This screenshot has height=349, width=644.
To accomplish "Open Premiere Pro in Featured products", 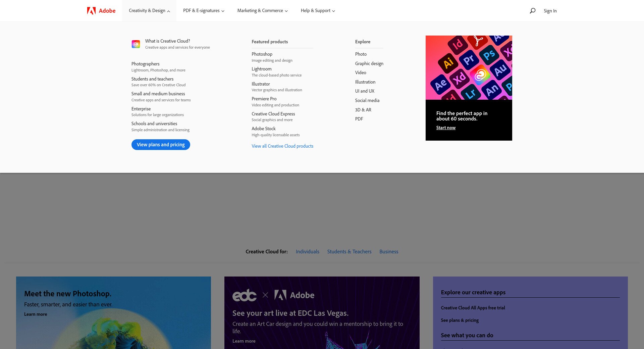I will [x=264, y=99].
